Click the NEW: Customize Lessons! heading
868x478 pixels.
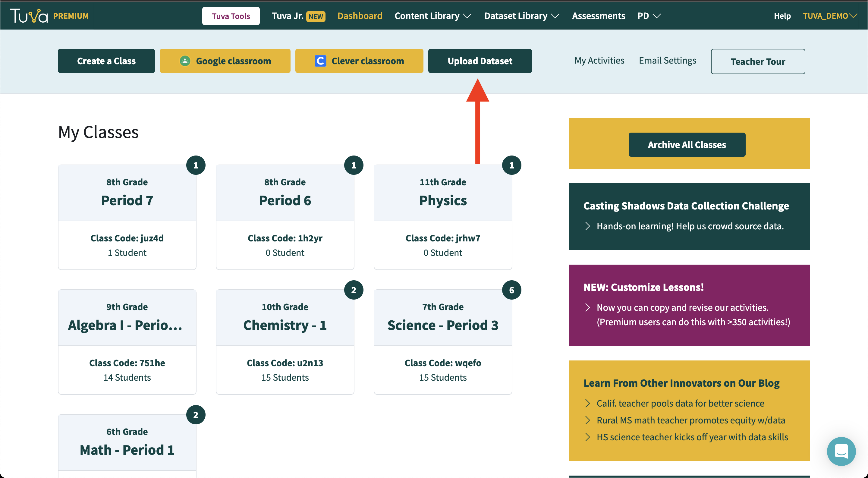(x=643, y=287)
